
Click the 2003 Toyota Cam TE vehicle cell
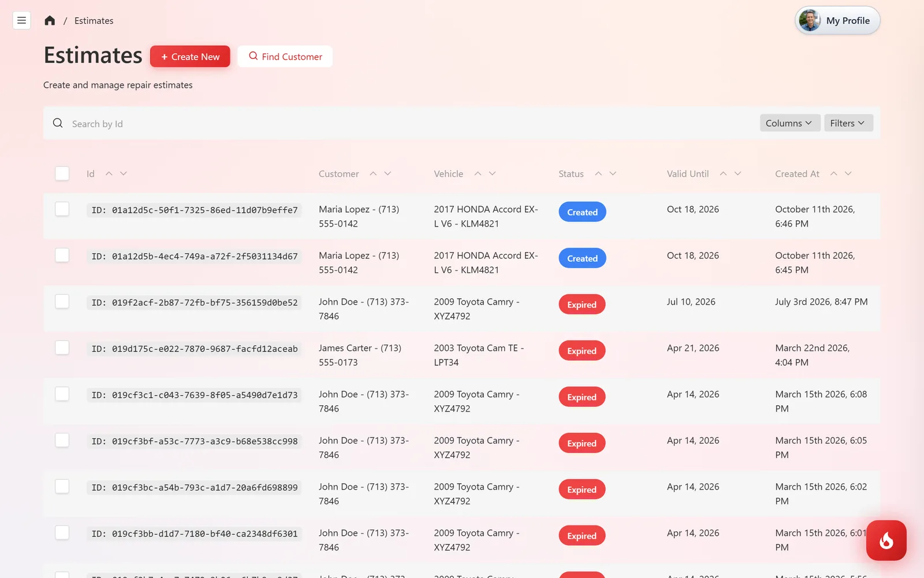(479, 355)
